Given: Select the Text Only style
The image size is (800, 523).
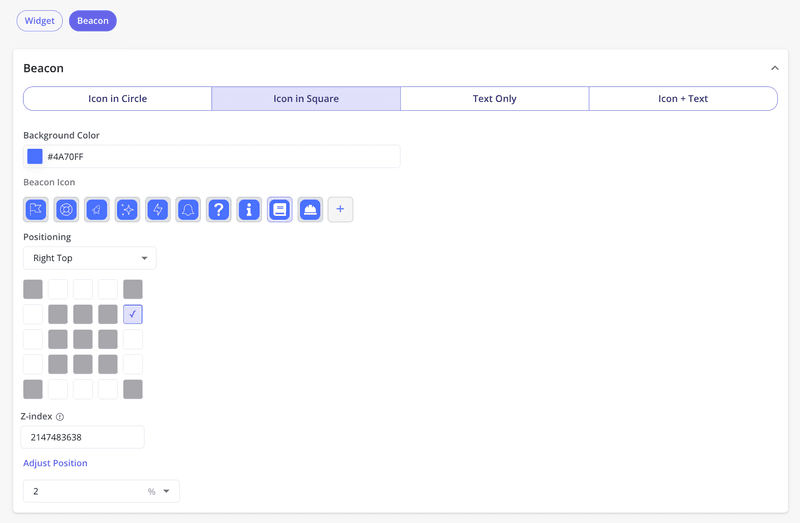Looking at the screenshot, I should 494,98.
